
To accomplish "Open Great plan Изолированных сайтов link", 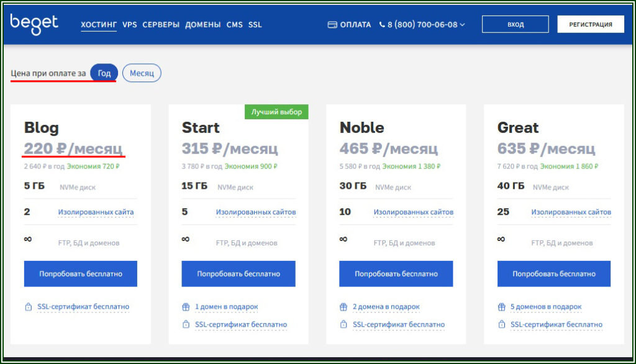I will pyautogui.click(x=571, y=212).
